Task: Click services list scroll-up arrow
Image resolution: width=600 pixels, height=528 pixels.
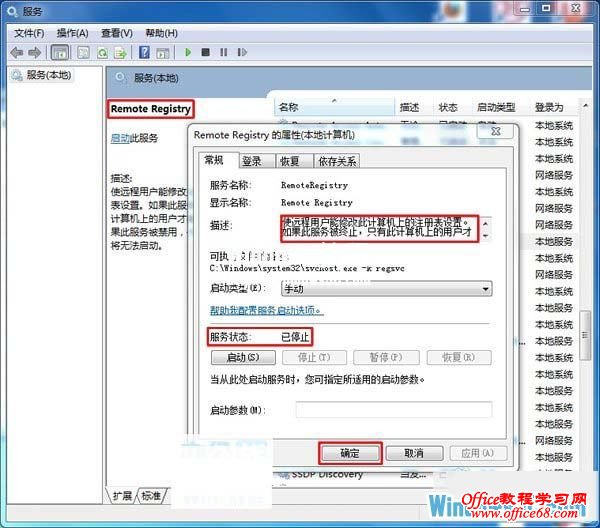Action: (585, 105)
